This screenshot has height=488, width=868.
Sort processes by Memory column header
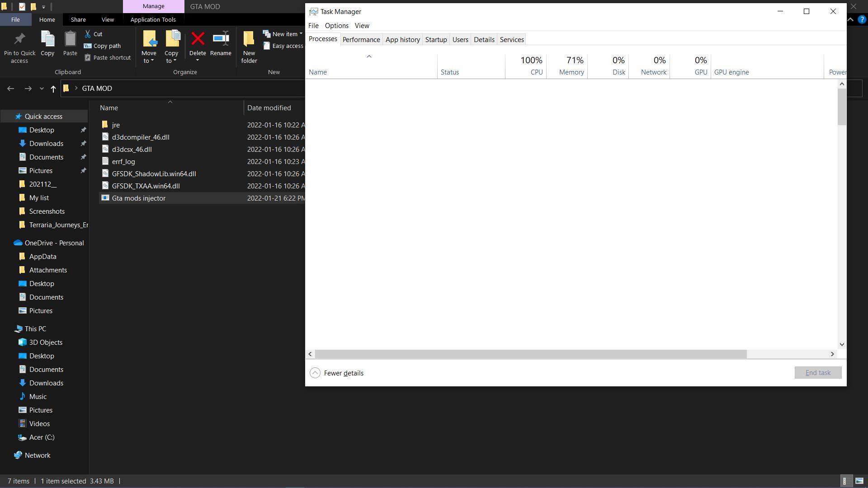click(x=571, y=72)
